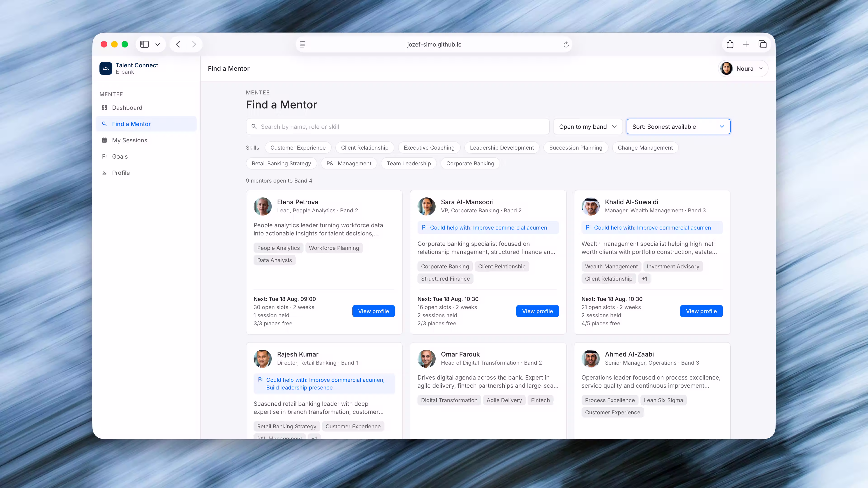Toggle the Leadership Development skill filter

pos(502,148)
